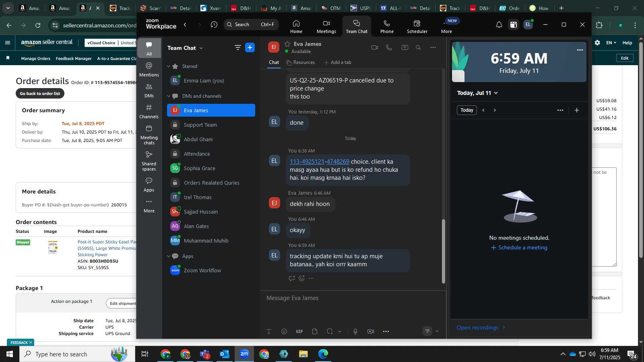The width and height of the screenshot is (644, 362).
Task: Start a video call with Eva James
Action: [x=375, y=47]
